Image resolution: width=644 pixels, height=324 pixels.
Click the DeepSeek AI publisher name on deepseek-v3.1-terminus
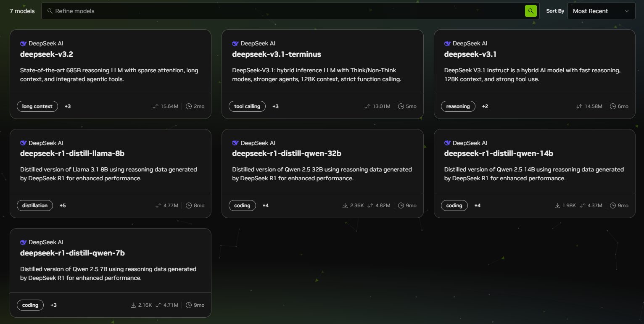pyautogui.click(x=258, y=43)
